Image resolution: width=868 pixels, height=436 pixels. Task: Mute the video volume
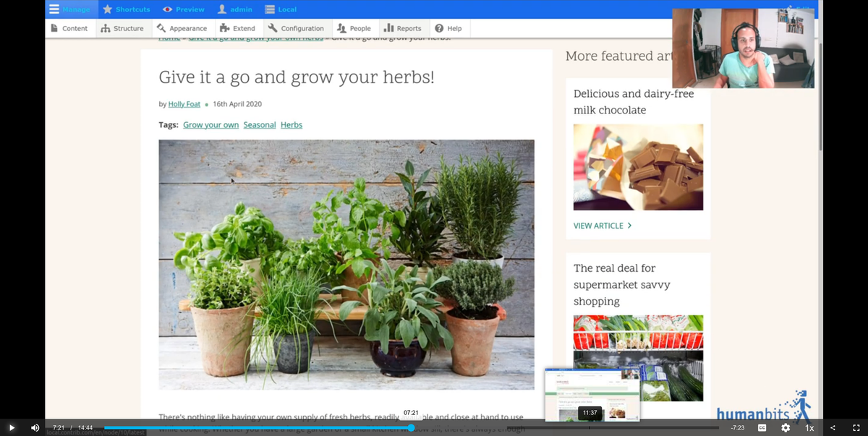pyautogui.click(x=35, y=428)
